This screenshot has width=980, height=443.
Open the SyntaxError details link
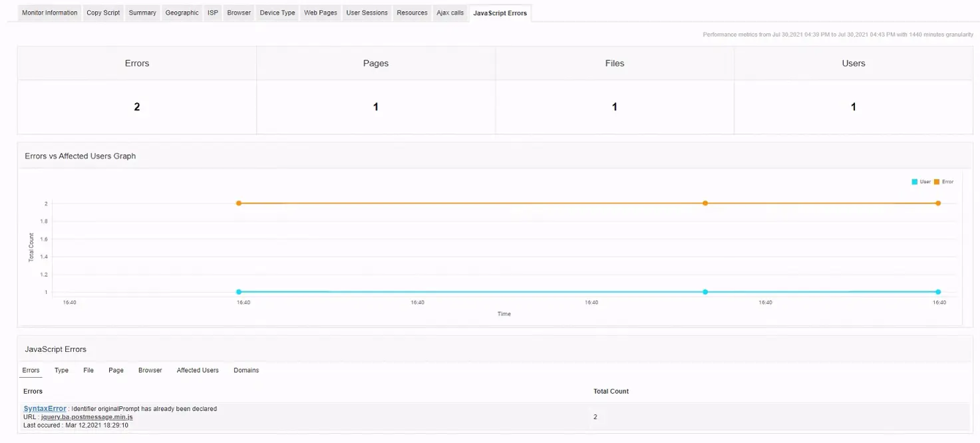[x=44, y=408]
